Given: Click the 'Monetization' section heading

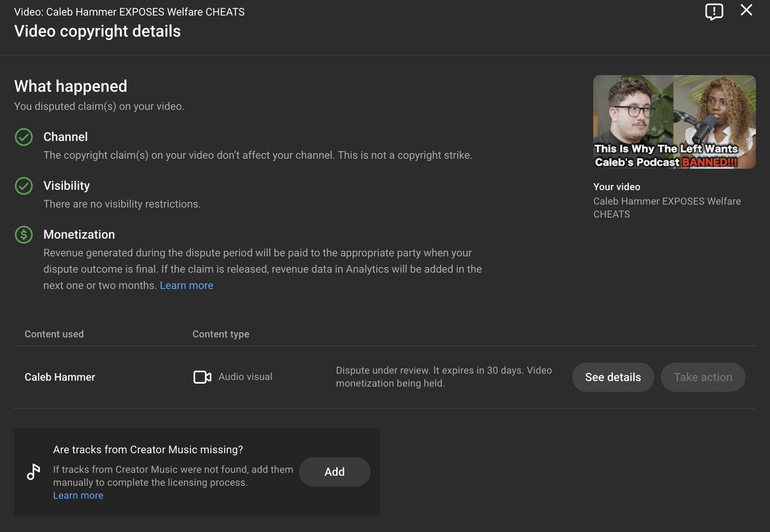Looking at the screenshot, I should [x=79, y=234].
